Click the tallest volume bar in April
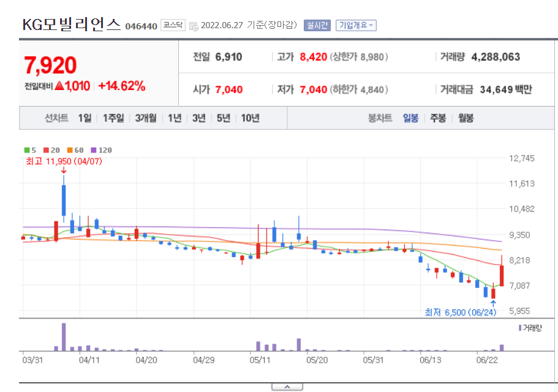This screenshot has height=392, width=558. [x=64, y=337]
